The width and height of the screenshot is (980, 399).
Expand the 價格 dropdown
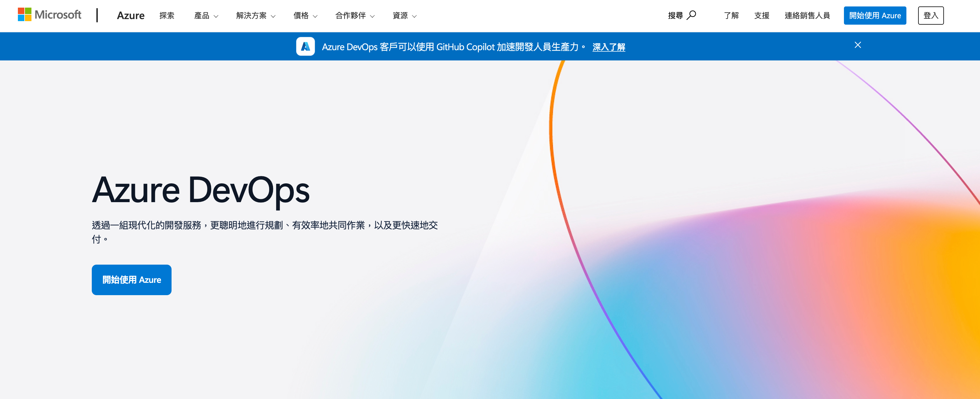coord(305,16)
